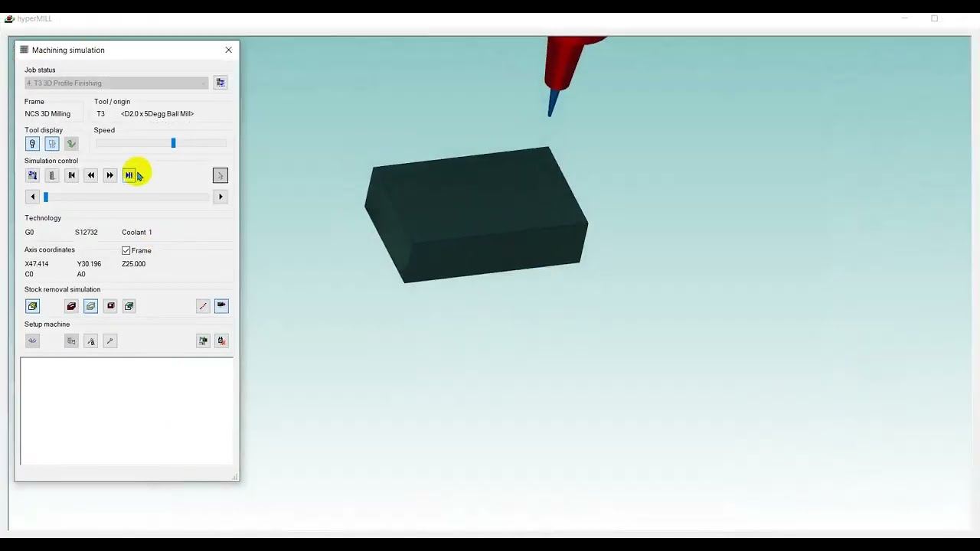Click the Machining simulation title icon
The height and width of the screenshot is (551, 980).
pos(24,50)
